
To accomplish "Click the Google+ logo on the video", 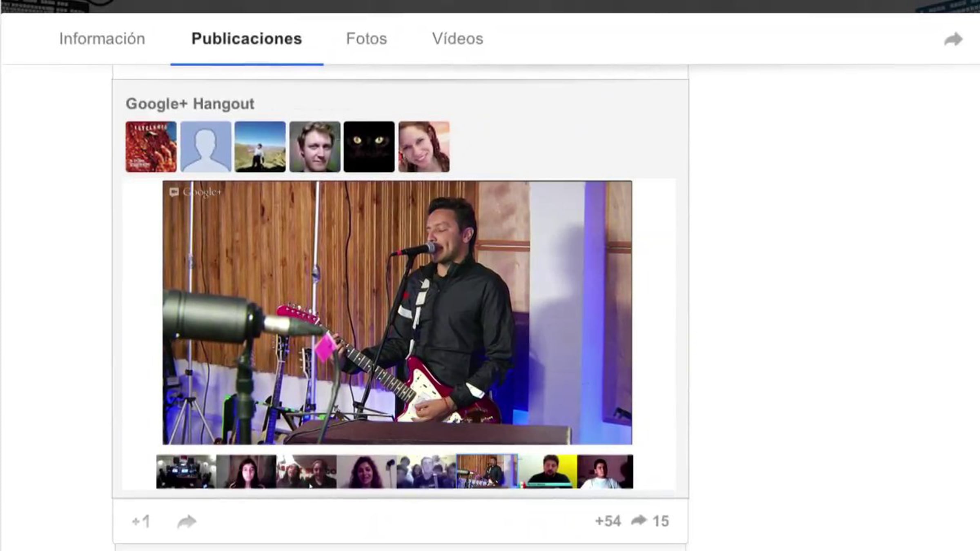I will (196, 192).
